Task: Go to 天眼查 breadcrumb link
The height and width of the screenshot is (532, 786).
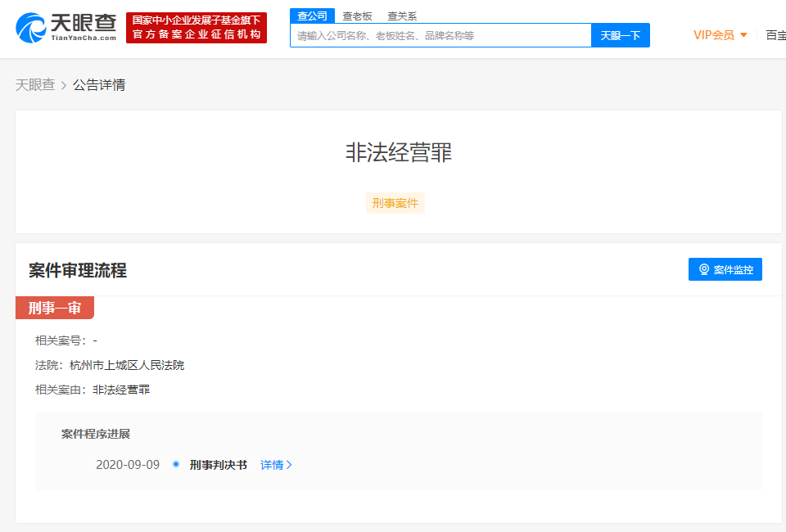Action: click(35, 85)
